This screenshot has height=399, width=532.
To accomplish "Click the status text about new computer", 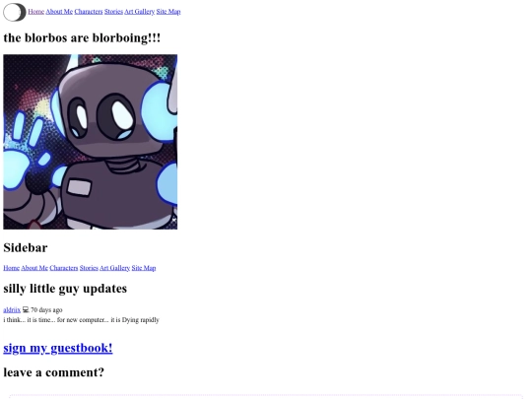I will click(82, 320).
